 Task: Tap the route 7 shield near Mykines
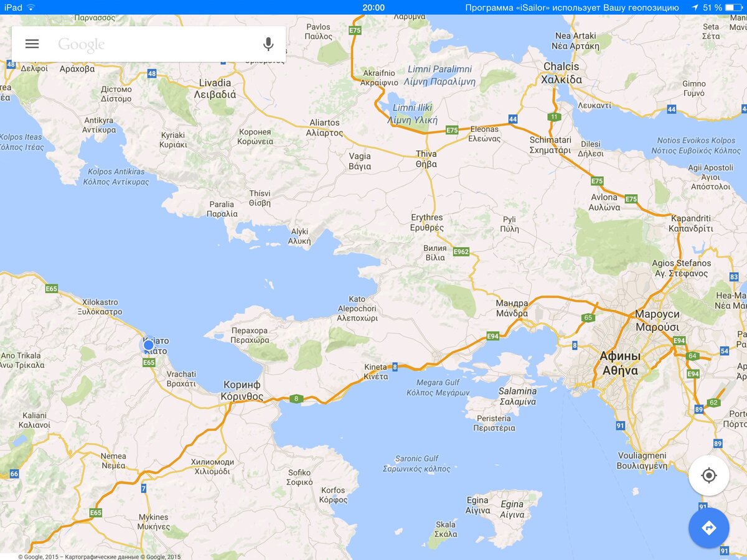[144, 488]
